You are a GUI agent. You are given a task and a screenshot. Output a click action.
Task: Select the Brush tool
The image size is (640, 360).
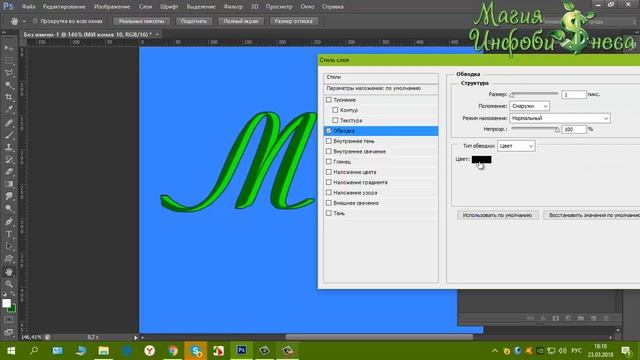9,135
